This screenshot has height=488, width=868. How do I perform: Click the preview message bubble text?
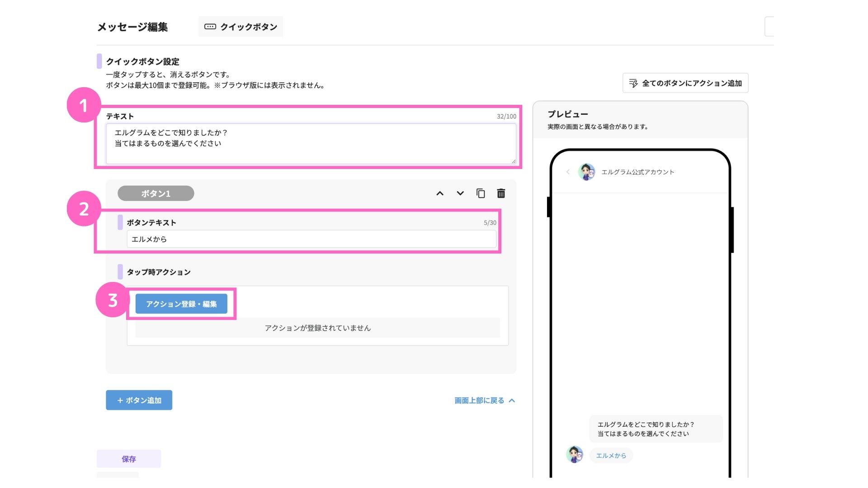point(646,429)
